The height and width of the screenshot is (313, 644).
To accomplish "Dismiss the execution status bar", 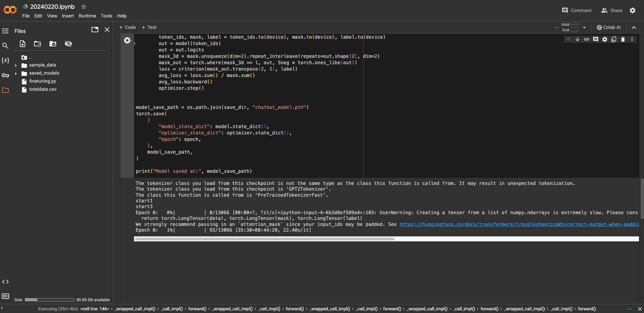I will (640, 309).
